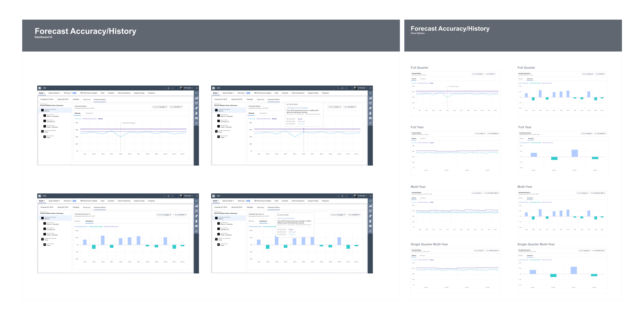Click transfer arrows sidebar icon in top-left dashboard
Image resolution: width=644 pixels, height=320 pixels.
point(197,123)
